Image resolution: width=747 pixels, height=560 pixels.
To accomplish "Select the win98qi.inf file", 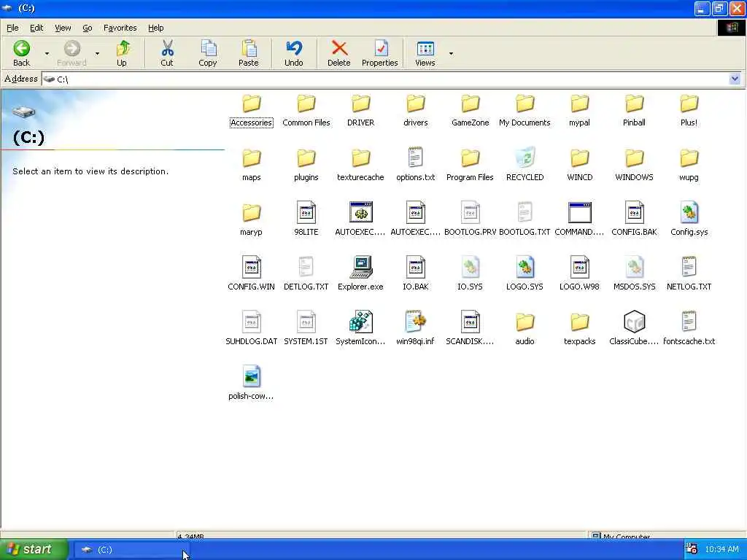I will pos(415,329).
